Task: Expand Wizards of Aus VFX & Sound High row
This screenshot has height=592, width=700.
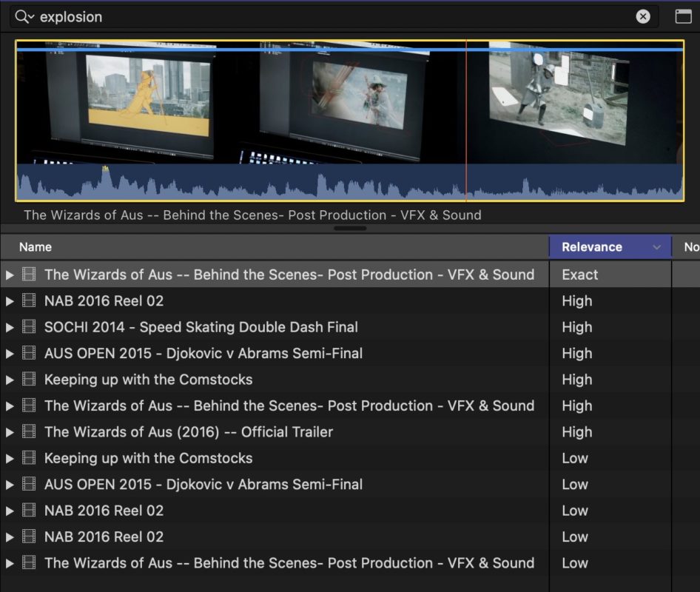Action: 10,406
